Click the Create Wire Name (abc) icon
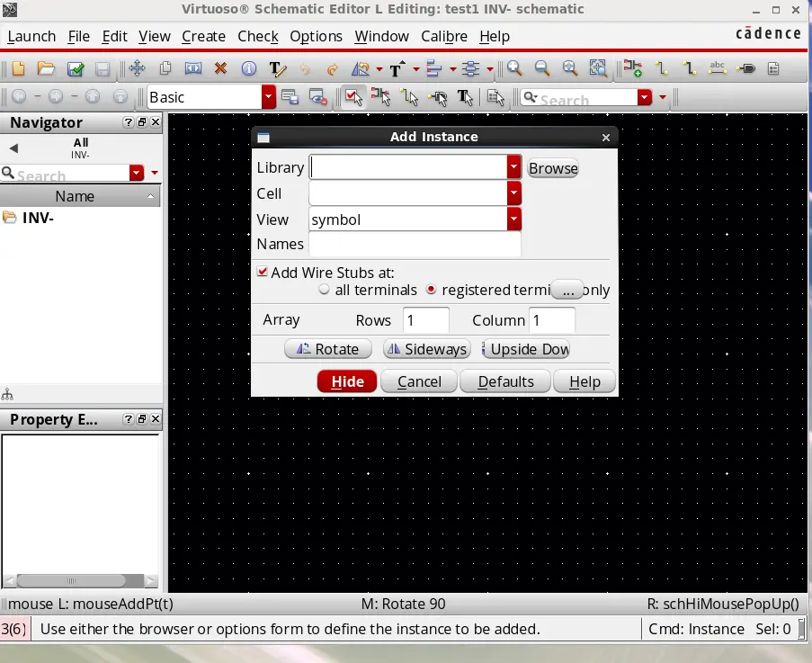812x663 pixels. (x=718, y=68)
